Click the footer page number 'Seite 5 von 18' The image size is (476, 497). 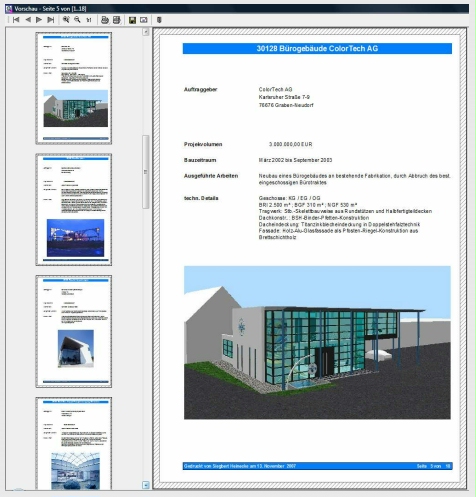[433, 466]
